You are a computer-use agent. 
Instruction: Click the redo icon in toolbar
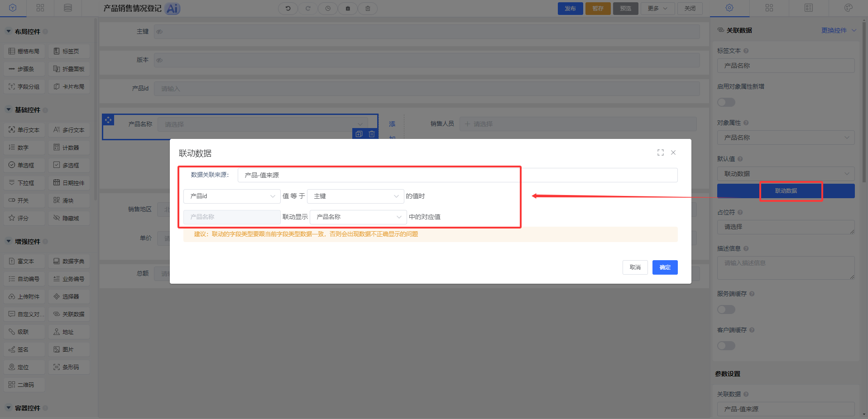308,8
